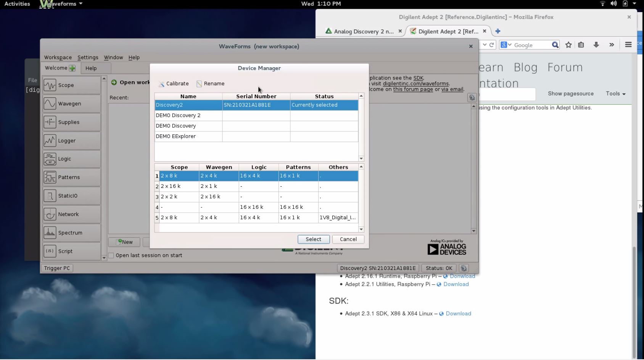644x360 pixels.
Task: Open search engine selector dropdown in Firefox
Action: [x=506, y=45]
